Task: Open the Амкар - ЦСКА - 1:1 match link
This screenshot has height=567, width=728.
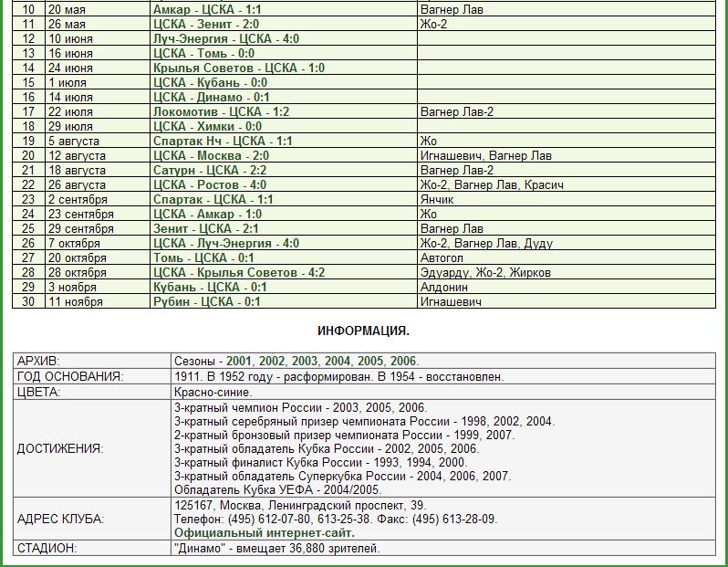Action: (207, 10)
